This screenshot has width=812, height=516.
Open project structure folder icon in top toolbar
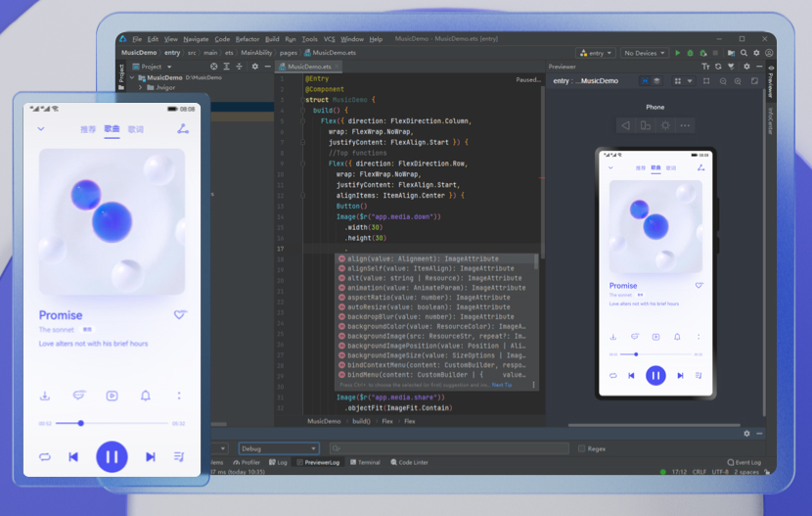[x=731, y=53]
